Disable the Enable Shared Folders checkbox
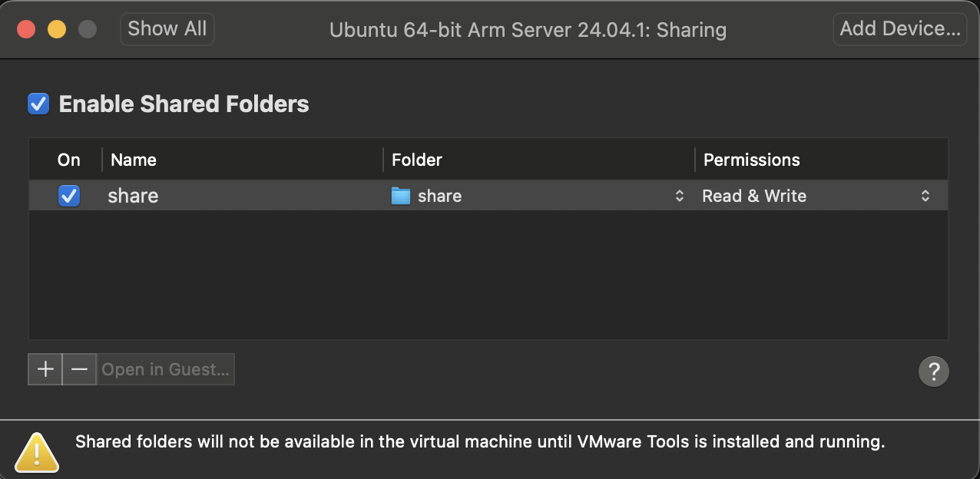 [x=38, y=104]
